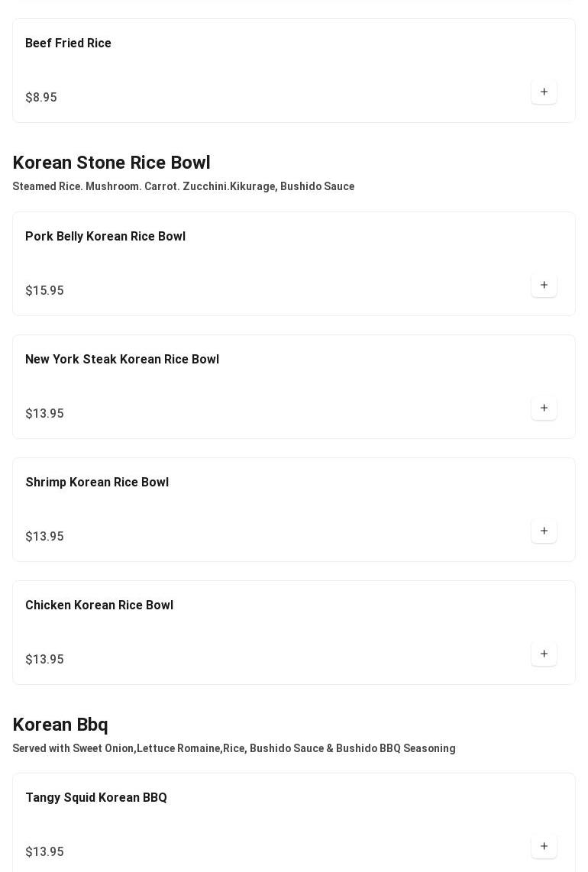The image size is (588, 872).
Task: Add Chicken Korean Rice Bowl to cart
Action: point(544,654)
